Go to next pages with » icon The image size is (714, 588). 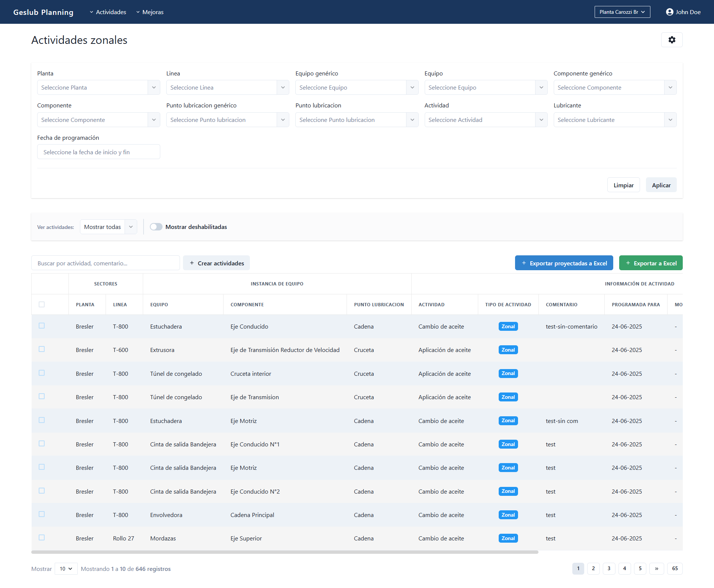(656, 569)
